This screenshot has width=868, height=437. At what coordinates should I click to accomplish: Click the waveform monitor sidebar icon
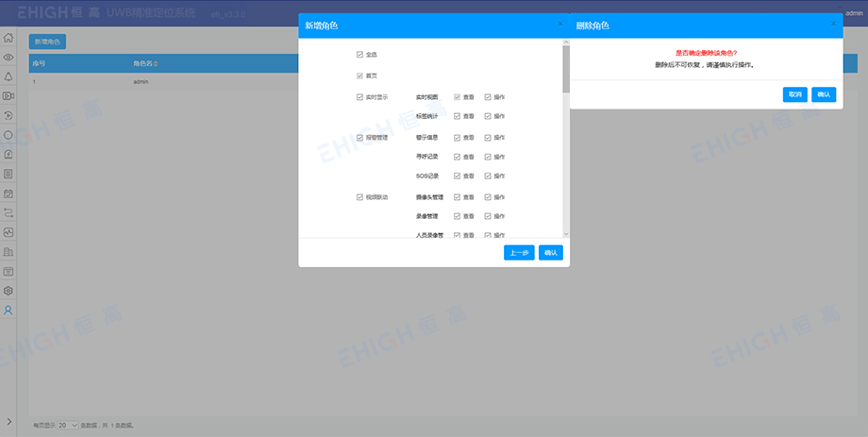(x=8, y=232)
